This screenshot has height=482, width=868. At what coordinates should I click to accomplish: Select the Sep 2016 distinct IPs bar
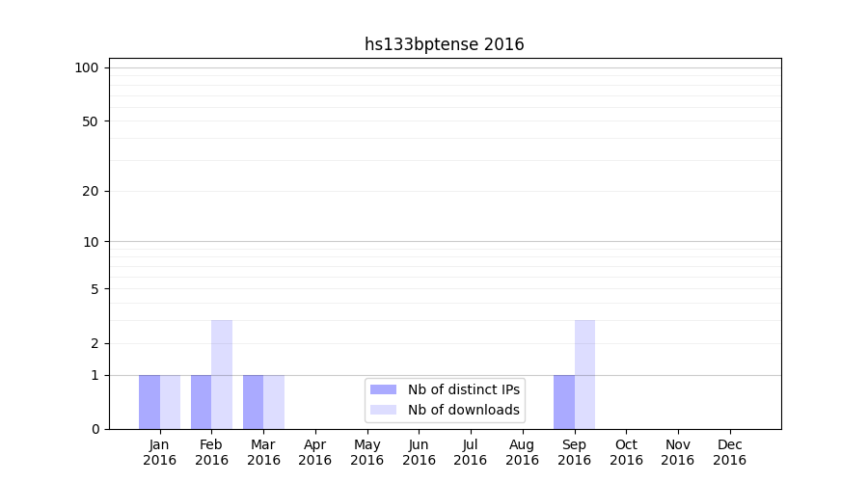click(563, 402)
